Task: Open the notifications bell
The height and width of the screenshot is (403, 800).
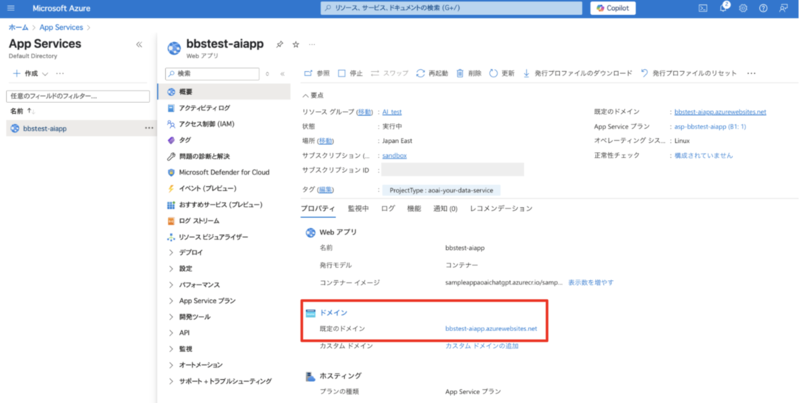Action: 724,8
